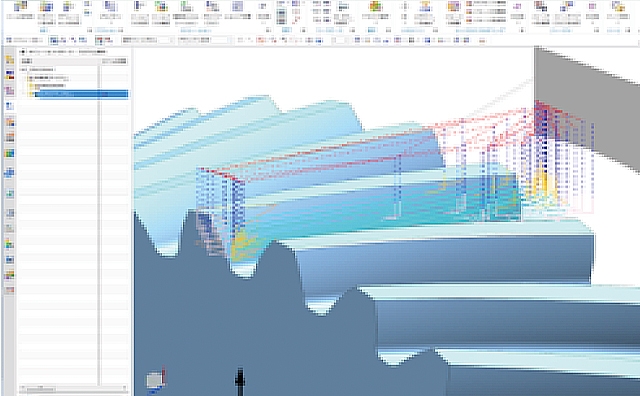Click the horizontal scrollbar beneath the tree panel
The width and height of the screenshot is (640, 396).
(73, 388)
